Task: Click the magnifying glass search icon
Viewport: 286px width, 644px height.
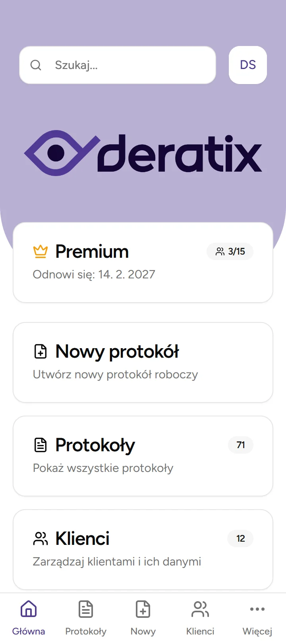Action: click(x=36, y=65)
